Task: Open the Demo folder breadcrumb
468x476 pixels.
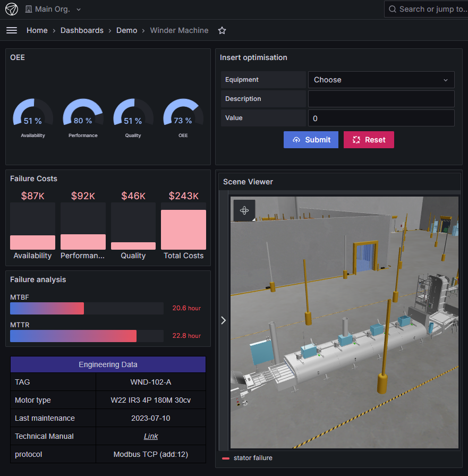Action: [x=126, y=30]
